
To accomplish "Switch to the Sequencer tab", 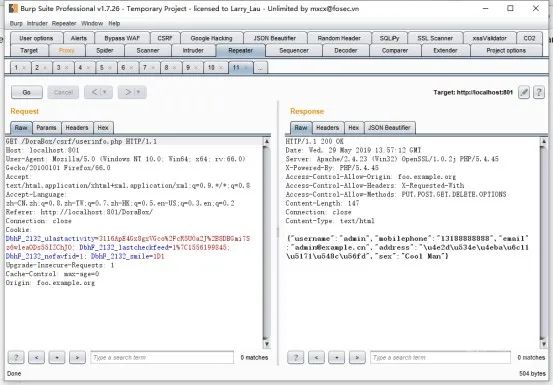I will pos(294,50).
